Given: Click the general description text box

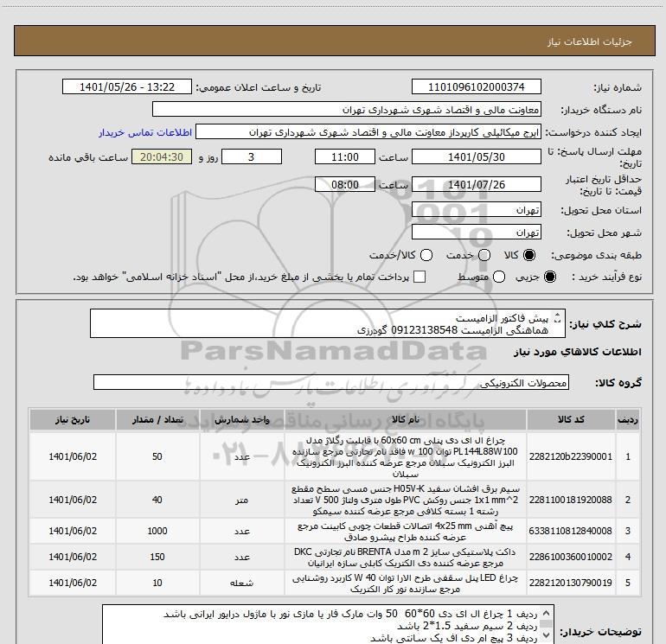Looking at the screenshot, I should click(x=328, y=323).
